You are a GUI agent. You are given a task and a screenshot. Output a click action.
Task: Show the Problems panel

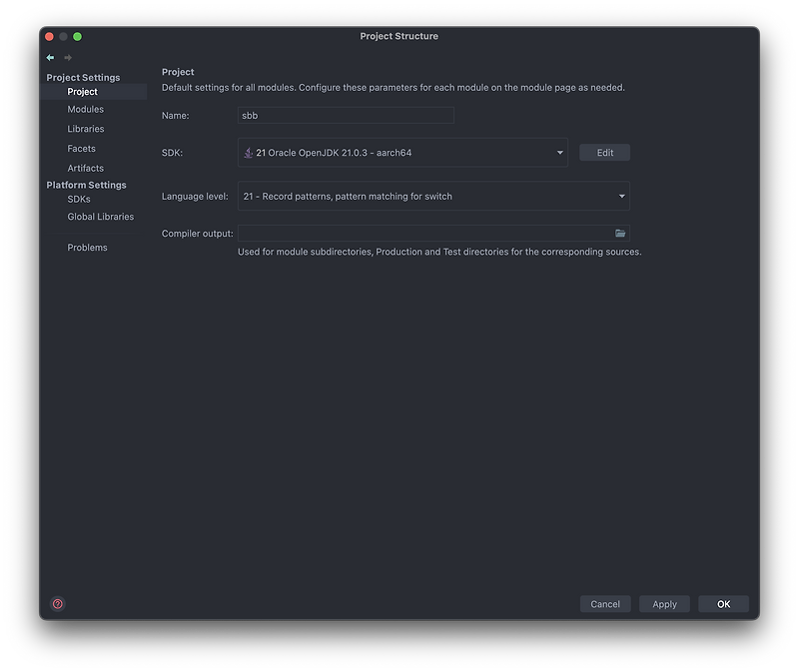click(x=87, y=247)
